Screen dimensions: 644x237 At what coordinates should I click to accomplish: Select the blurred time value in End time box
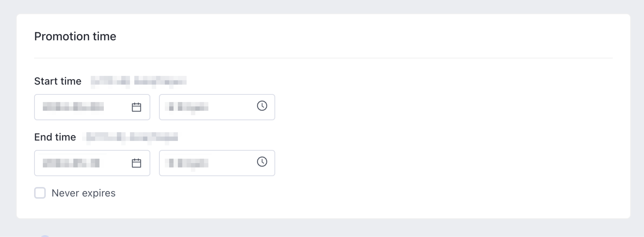187,163
